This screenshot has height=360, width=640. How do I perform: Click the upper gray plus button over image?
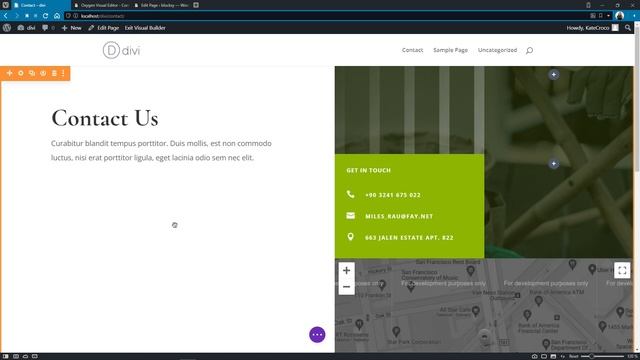(553, 75)
